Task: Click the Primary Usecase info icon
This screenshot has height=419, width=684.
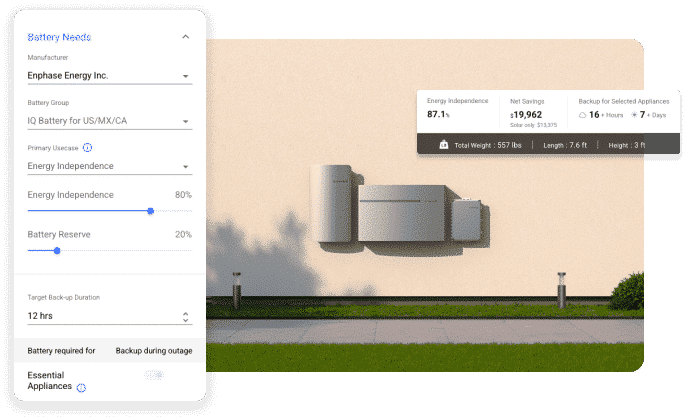Action: point(87,147)
